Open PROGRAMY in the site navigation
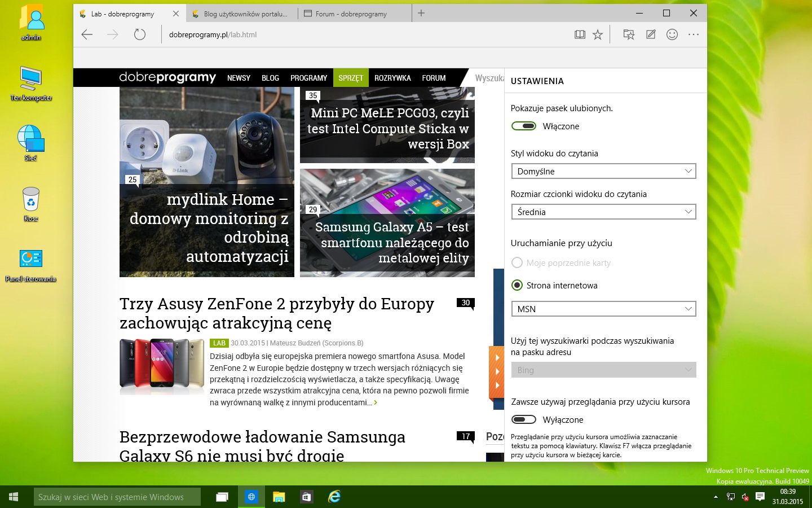This screenshot has width=812, height=508. [308, 78]
